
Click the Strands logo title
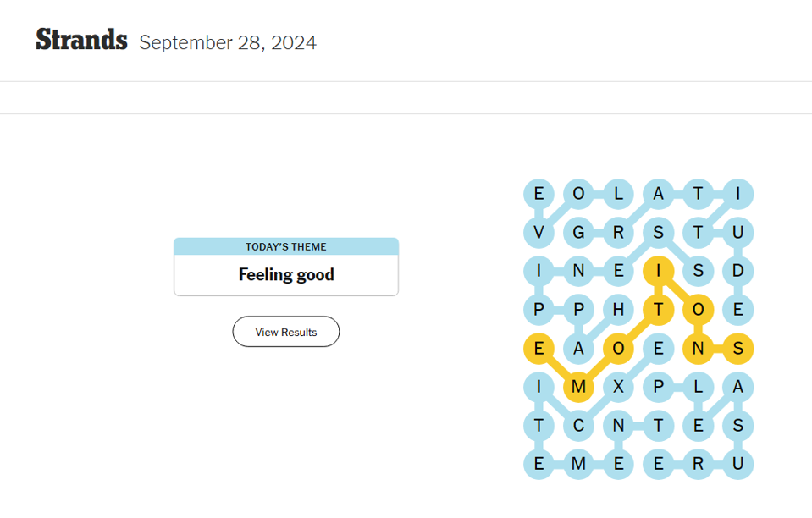point(81,40)
